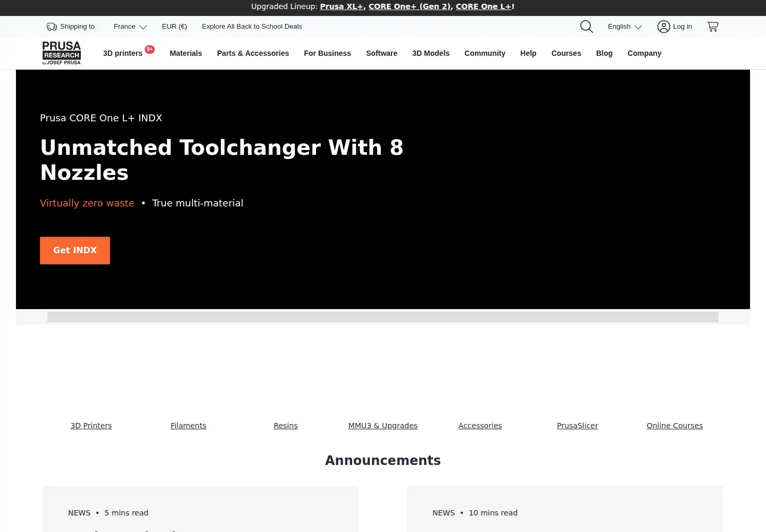Click the 'Prusa CORE One L+ INDX' text
This screenshot has height=532, width=766.
(101, 118)
